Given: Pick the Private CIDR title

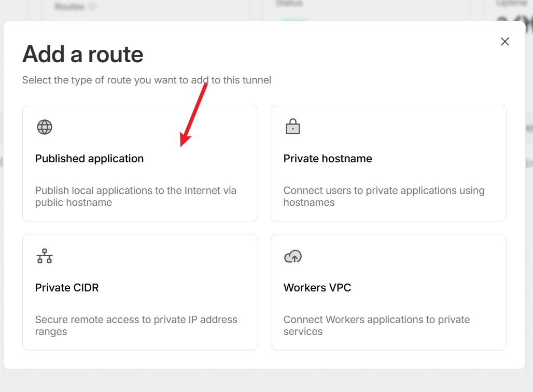Looking at the screenshot, I should [x=67, y=288].
